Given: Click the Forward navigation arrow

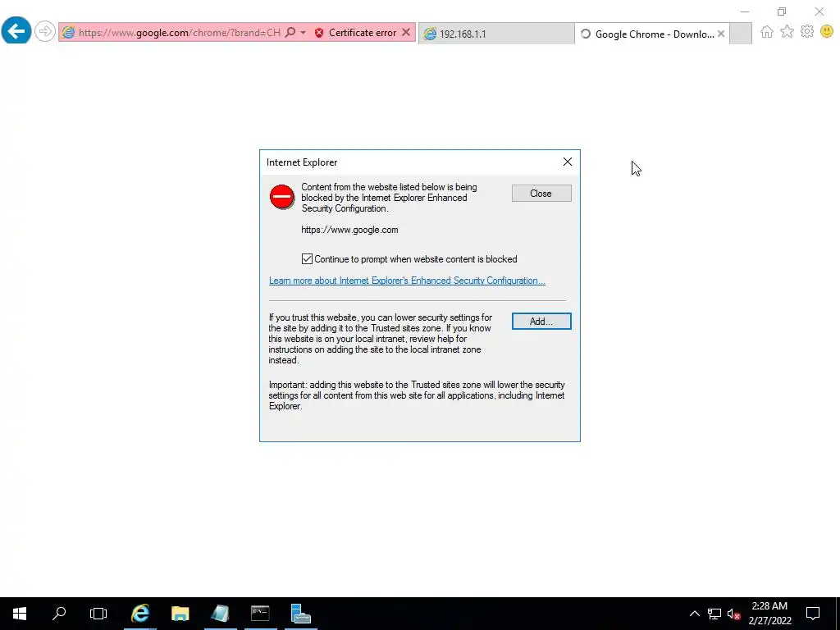Looking at the screenshot, I should click(45, 32).
